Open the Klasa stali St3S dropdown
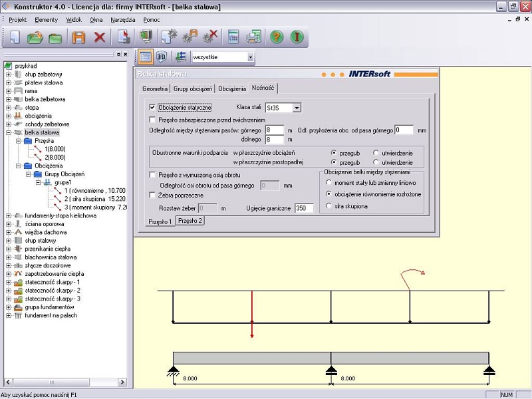Image resolution: width=532 pixels, height=399 pixels. coord(297,108)
